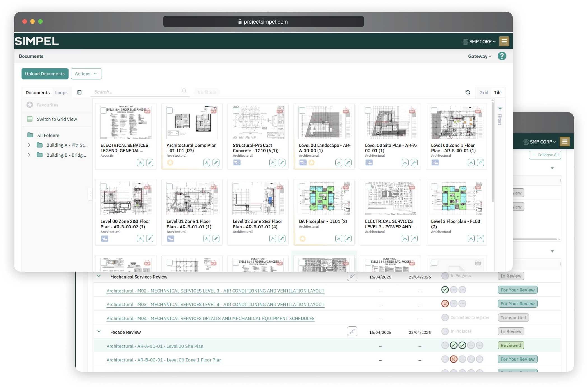
Task: Expand Building B - Bridg folder
Action: point(29,155)
